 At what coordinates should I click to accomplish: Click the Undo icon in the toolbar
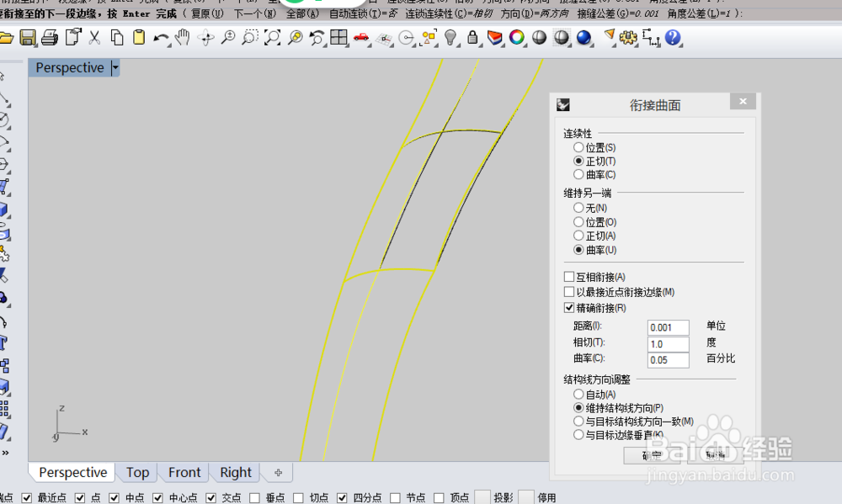click(x=160, y=38)
